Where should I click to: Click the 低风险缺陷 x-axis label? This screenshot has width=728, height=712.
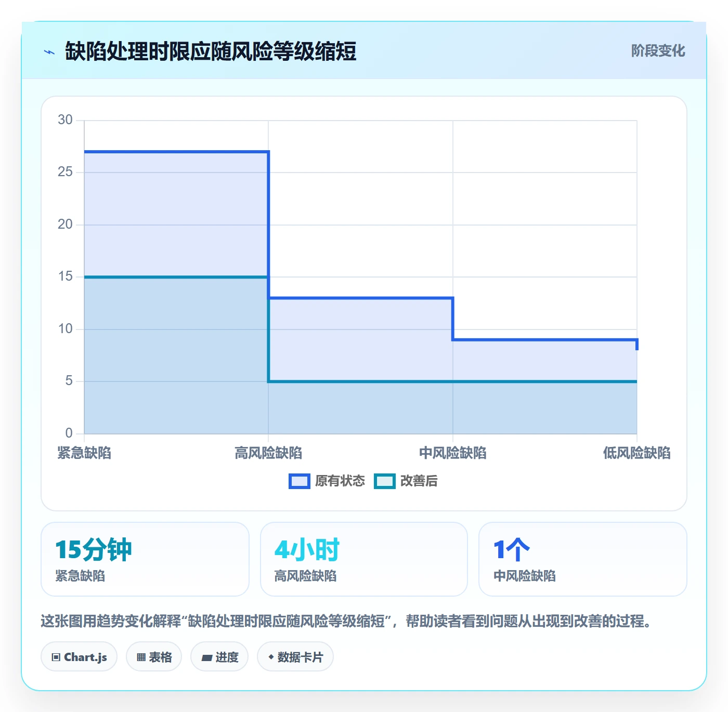point(636,453)
